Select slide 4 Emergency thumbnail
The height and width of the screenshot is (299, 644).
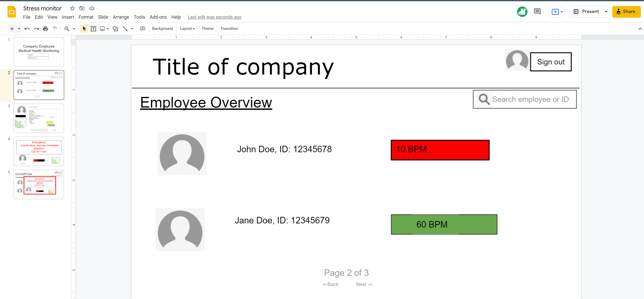39,151
